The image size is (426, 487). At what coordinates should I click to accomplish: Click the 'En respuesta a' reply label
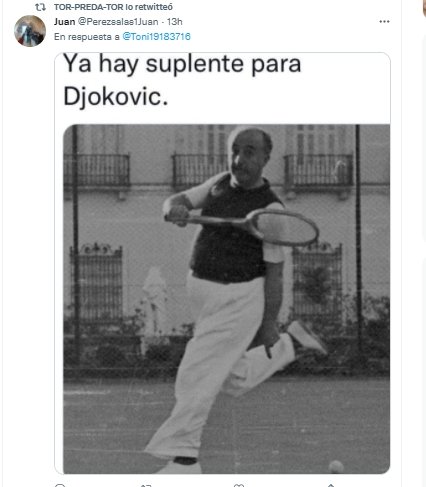[x=87, y=37]
